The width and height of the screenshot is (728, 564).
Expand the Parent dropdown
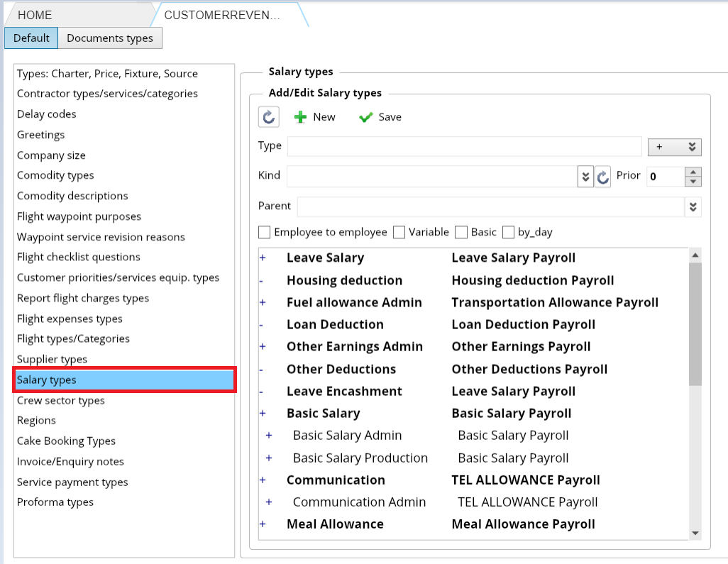[x=693, y=206]
